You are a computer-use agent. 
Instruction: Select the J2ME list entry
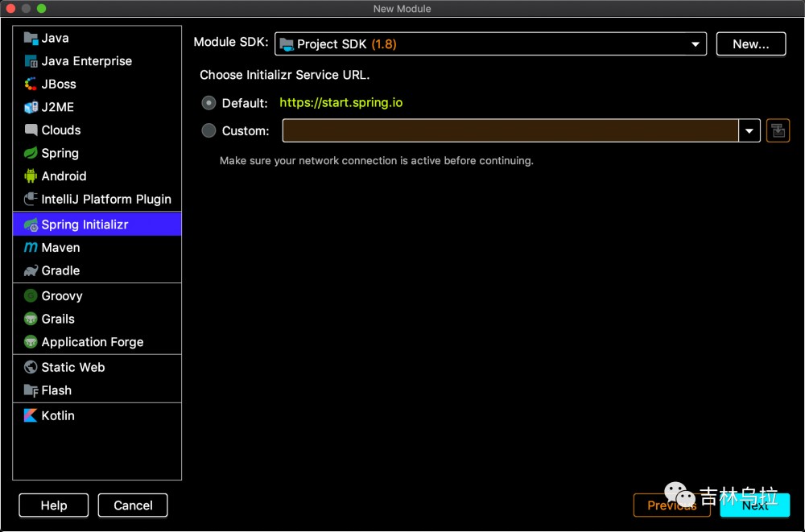click(x=97, y=107)
